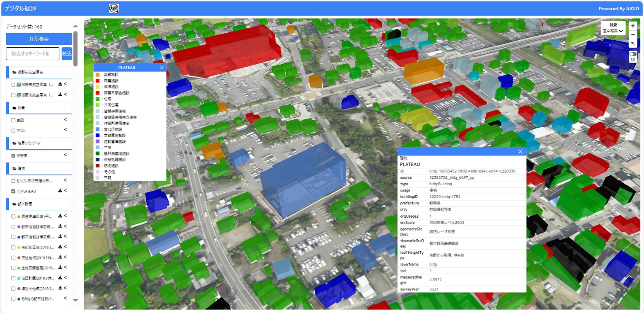This screenshot has height=313, width=644.
Task: Click the header logo icon
Action: coord(114,8)
